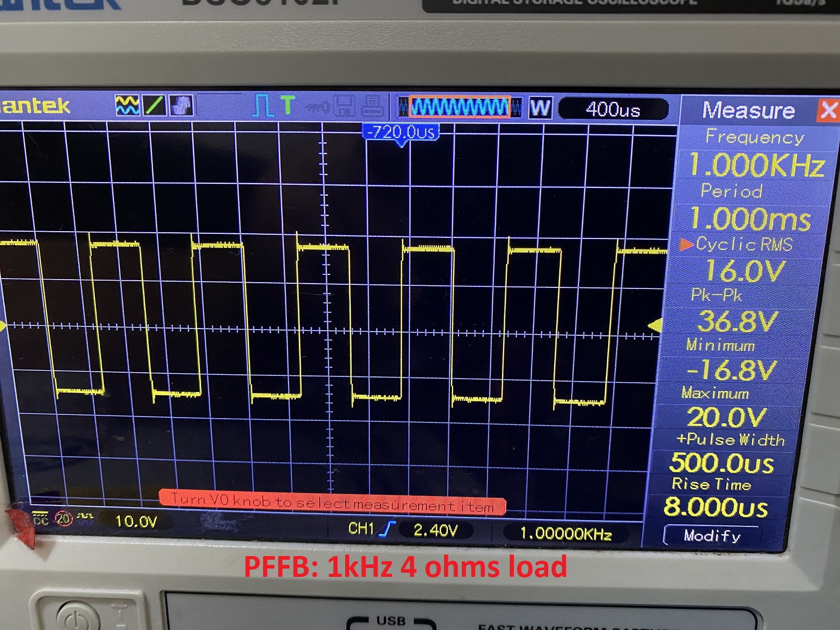Select the Maximum measurement item
840x630 pixels.
(716, 393)
